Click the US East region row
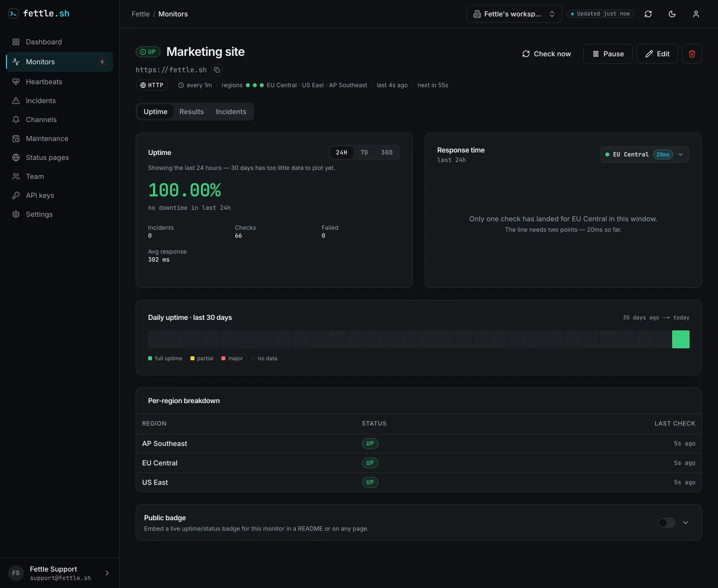Viewport: 718px width, 588px height. coord(419,482)
